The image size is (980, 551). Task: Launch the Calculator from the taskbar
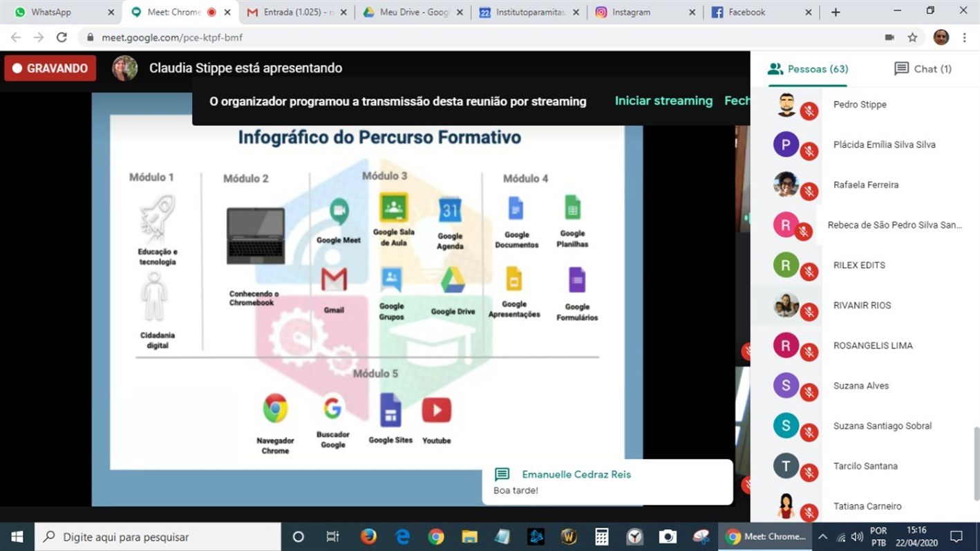[601, 536]
